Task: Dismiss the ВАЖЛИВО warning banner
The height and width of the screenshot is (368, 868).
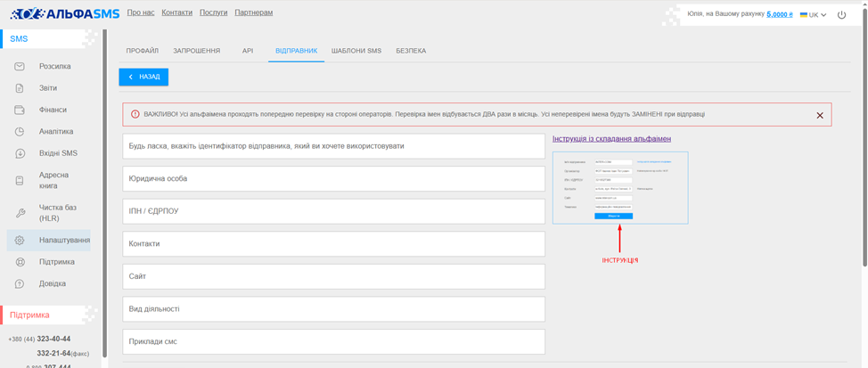Action: pyautogui.click(x=820, y=115)
